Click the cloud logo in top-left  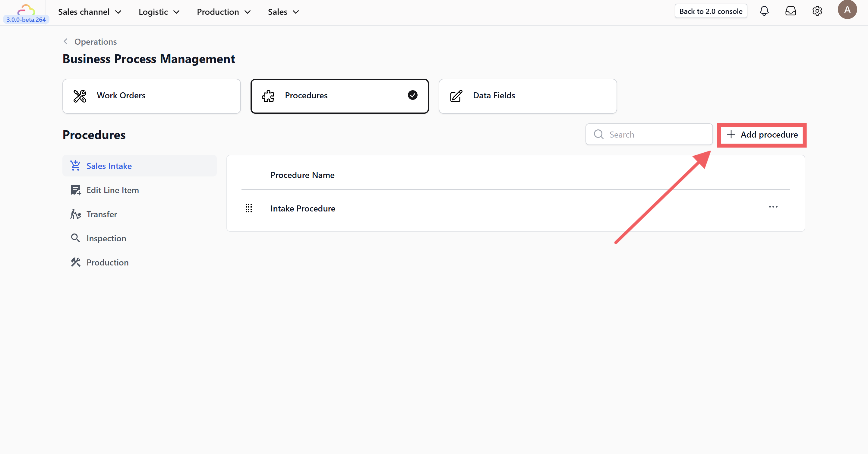tap(26, 9)
